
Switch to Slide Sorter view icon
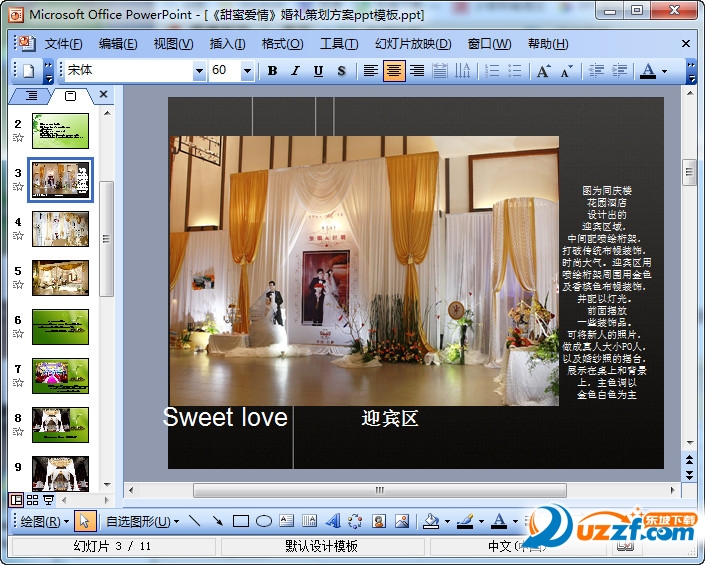coord(32,500)
